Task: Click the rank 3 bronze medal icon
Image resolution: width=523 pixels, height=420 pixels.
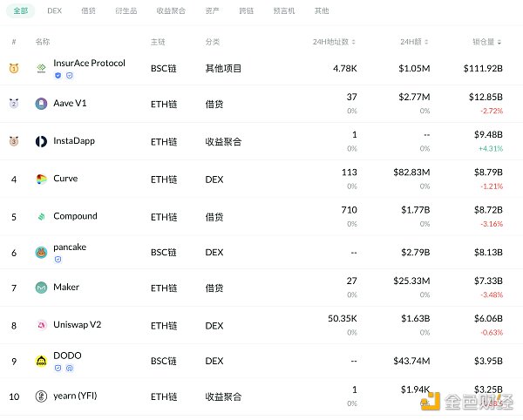Action: point(14,141)
